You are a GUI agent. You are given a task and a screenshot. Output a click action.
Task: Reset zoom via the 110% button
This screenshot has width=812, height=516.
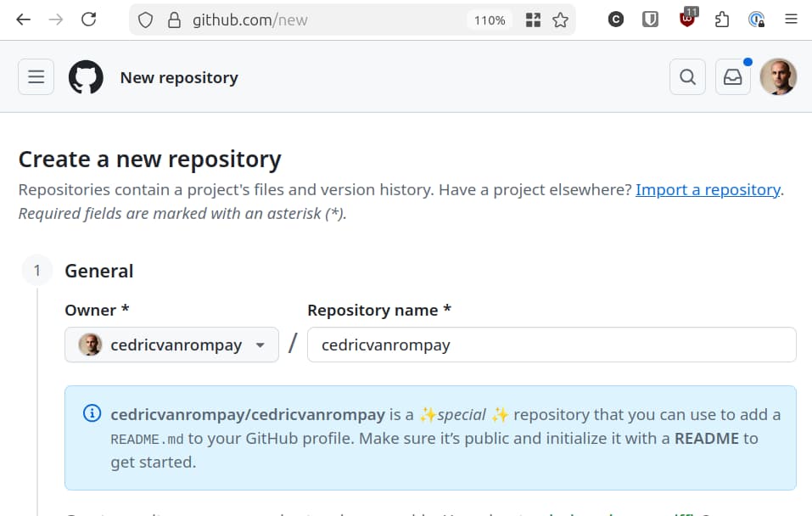pos(490,20)
